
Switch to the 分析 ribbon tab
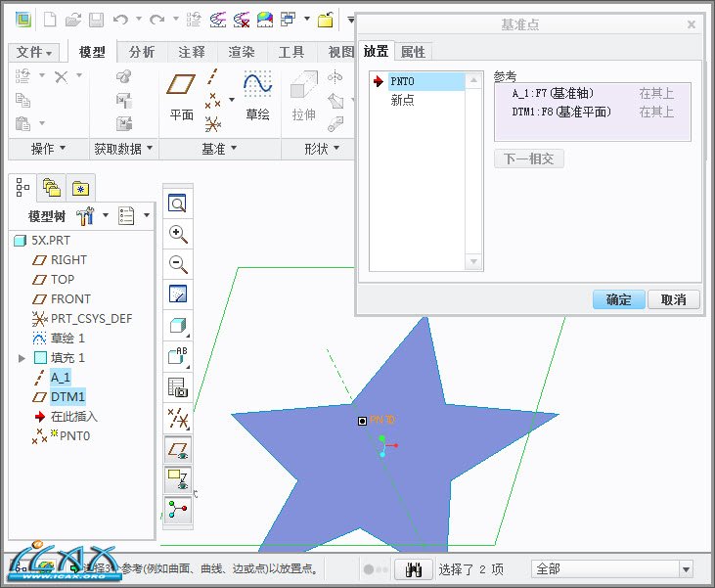[x=142, y=52]
